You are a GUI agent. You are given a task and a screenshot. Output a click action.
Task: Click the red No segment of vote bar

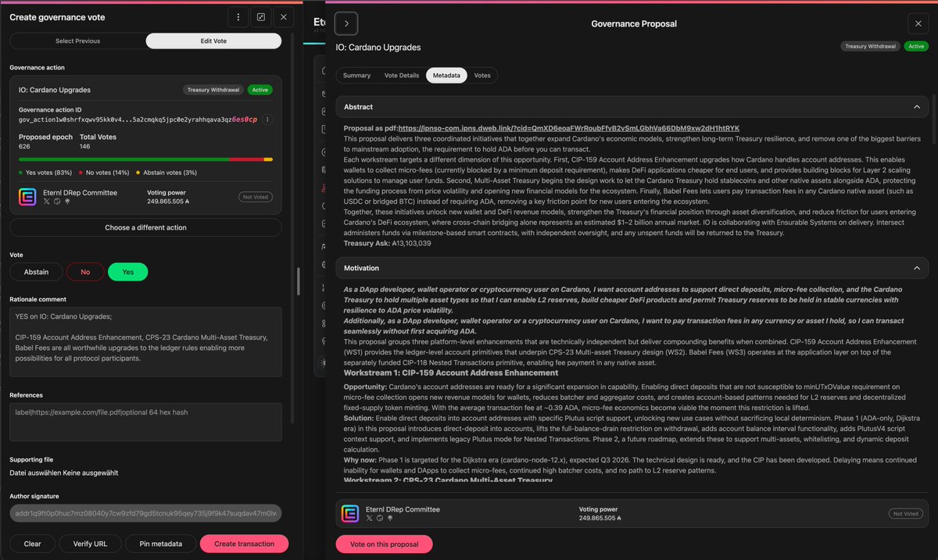[246, 159]
